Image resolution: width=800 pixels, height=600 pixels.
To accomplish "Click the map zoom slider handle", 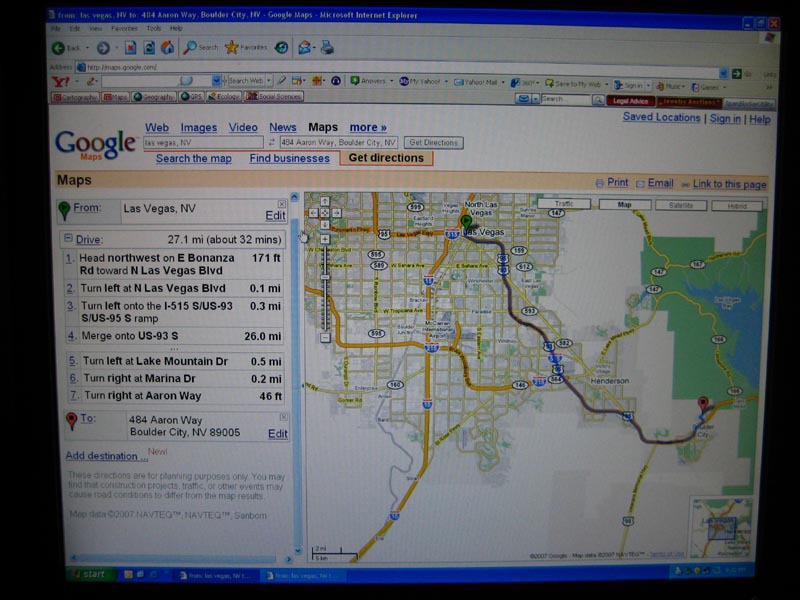I will (x=325, y=277).
